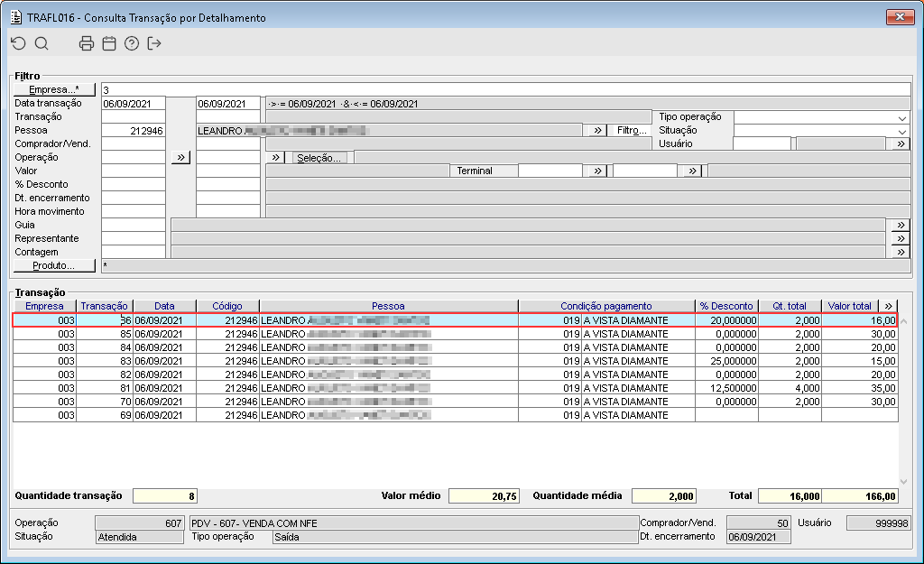Click total value 35,00 cell
This screenshot has width=924, height=564.
pyautogui.click(x=860, y=388)
